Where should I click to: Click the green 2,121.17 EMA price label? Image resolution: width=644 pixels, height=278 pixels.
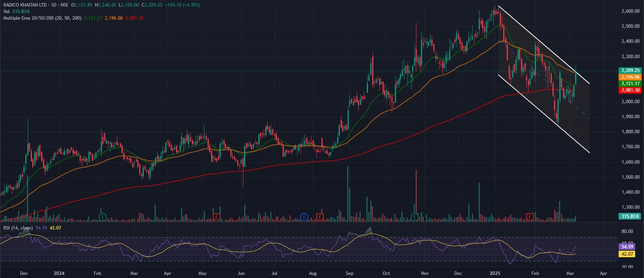coord(630,84)
